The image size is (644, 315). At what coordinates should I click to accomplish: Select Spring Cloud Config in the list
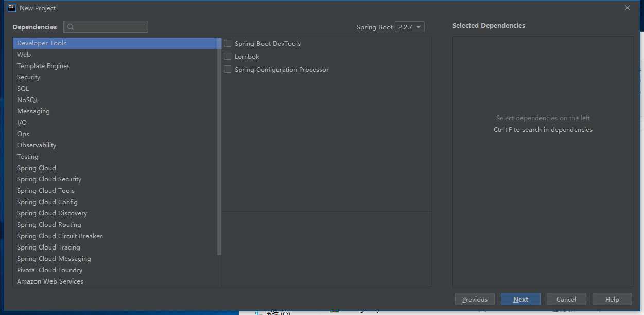[x=115, y=202]
